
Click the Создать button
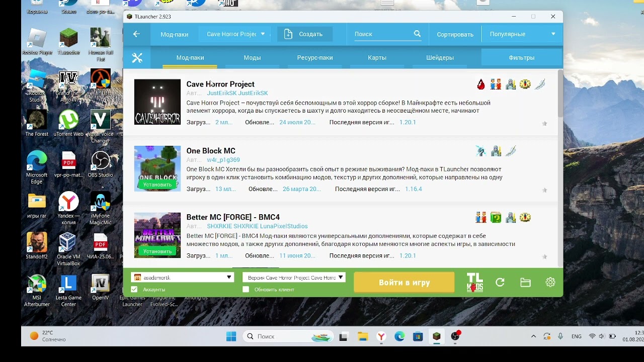(x=304, y=34)
